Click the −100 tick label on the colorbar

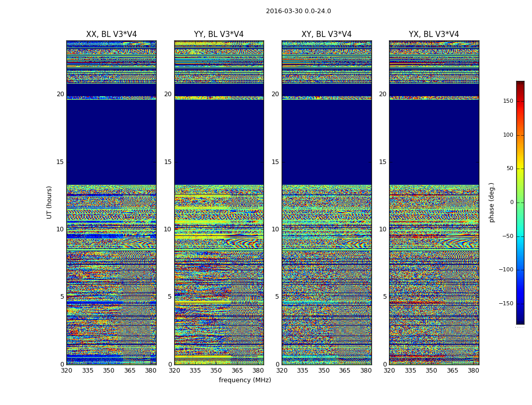pos(506,269)
